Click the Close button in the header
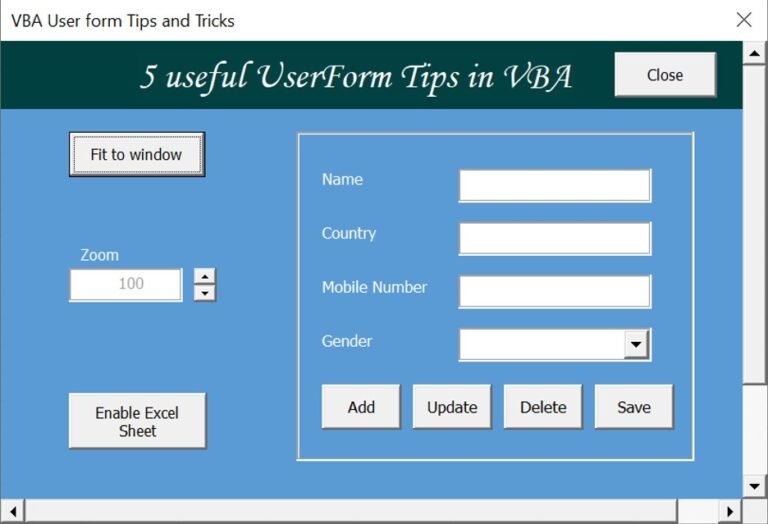This screenshot has height=524, width=768. pyautogui.click(x=665, y=74)
